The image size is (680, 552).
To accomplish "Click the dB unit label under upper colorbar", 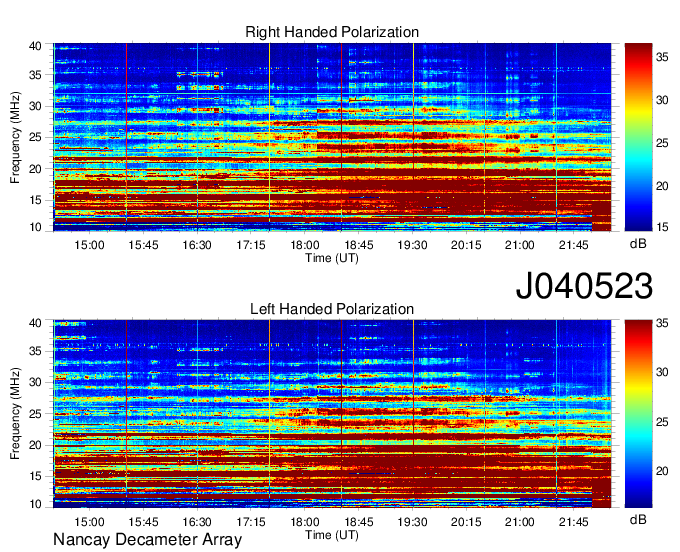I will coord(638,244).
